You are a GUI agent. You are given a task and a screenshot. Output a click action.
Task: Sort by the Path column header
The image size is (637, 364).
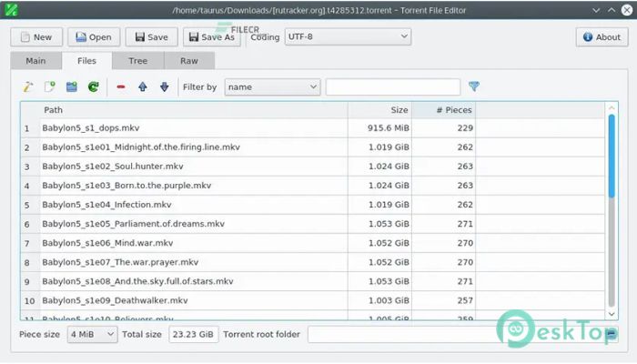[x=194, y=110]
